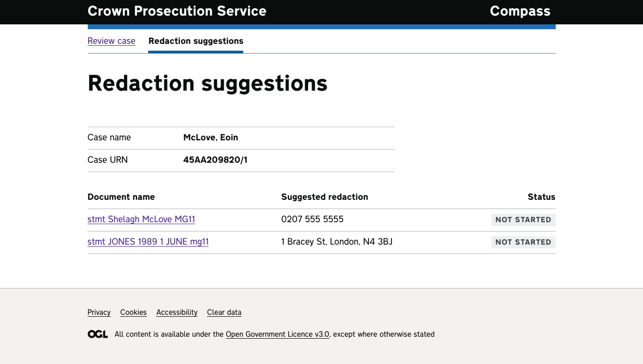This screenshot has height=364, width=643.
Task: Click the OGL logo icon
Action: tap(97, 334)
